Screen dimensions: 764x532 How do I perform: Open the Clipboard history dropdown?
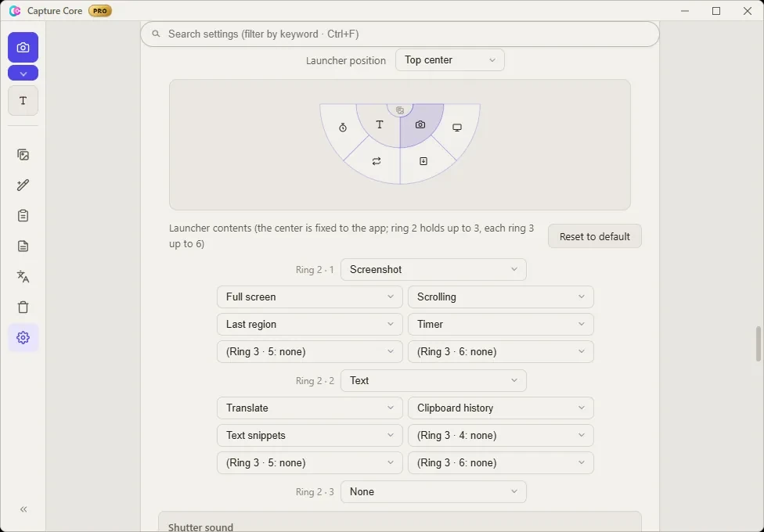point(500,408)
